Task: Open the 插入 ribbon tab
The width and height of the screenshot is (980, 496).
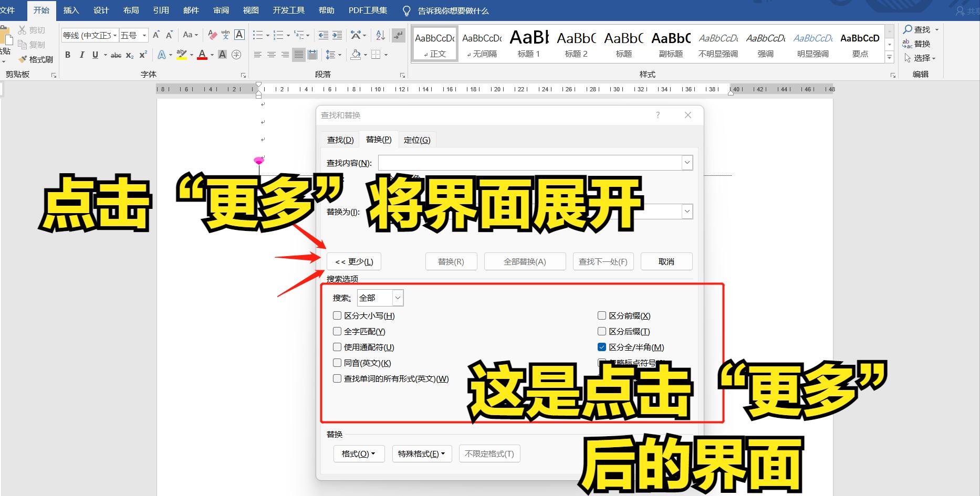Action: click(x=71, y=10)
